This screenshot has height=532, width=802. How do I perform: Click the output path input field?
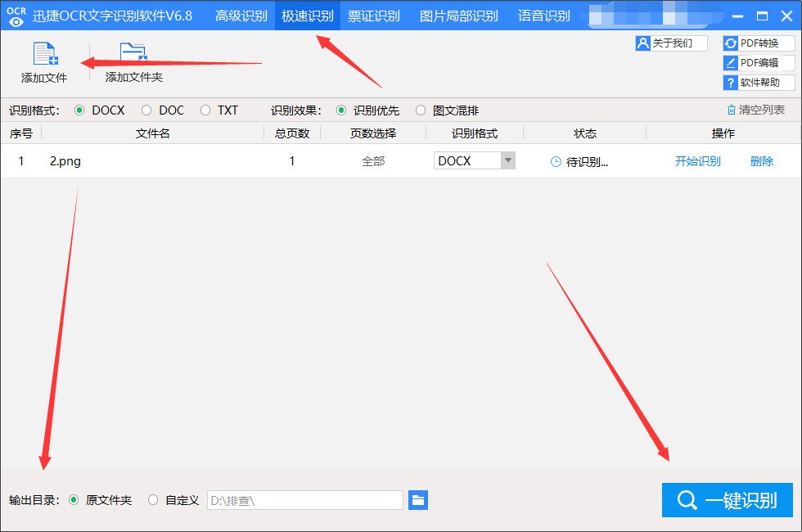tap(304, 500)
